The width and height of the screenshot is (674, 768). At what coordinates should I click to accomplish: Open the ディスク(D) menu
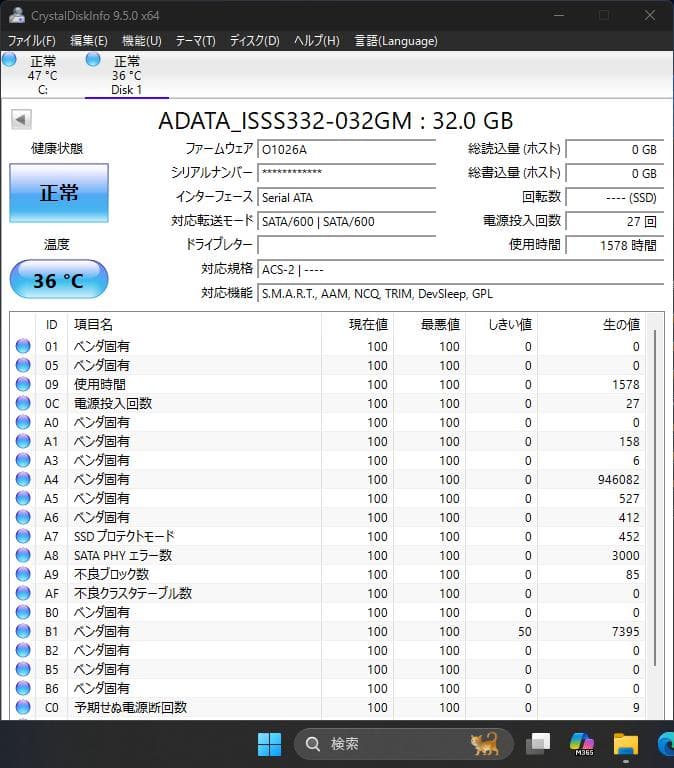coord(255,41)
